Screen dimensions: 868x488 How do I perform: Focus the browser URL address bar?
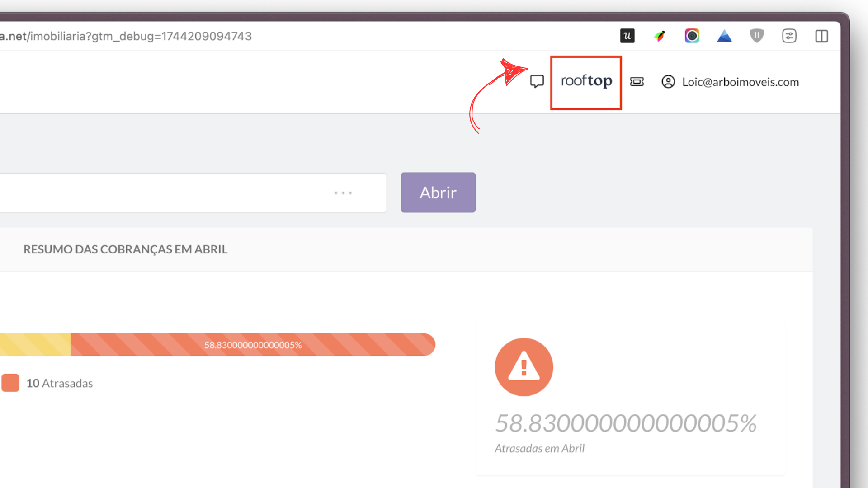click(x=126, y=36)
